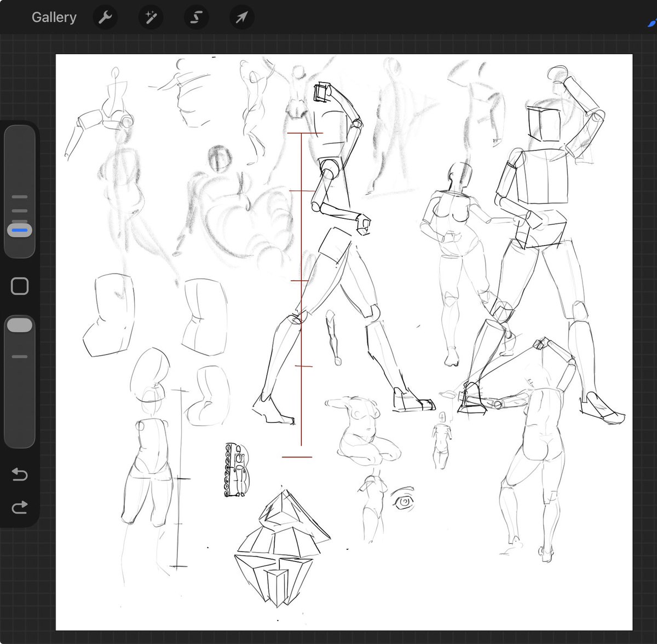Click the brush size slider handle
Screen dimensions: 657x644
click(x=20, y=230)
